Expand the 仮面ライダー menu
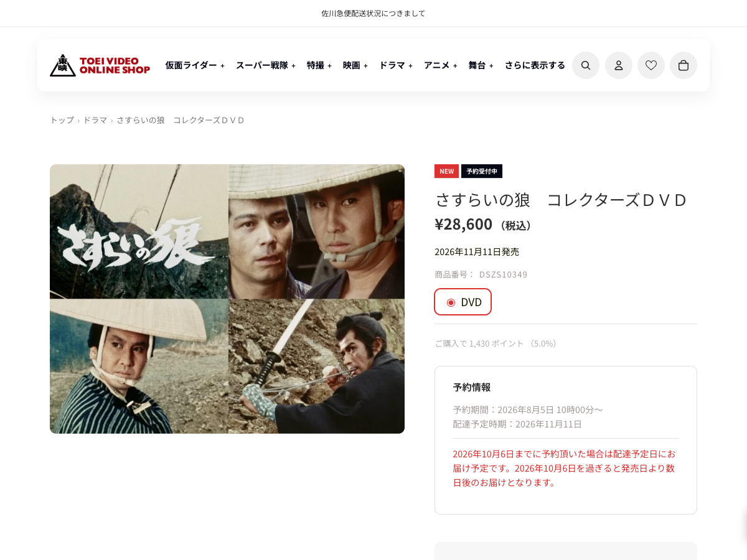The image size is (747, 560). click(x=195, y=65)
